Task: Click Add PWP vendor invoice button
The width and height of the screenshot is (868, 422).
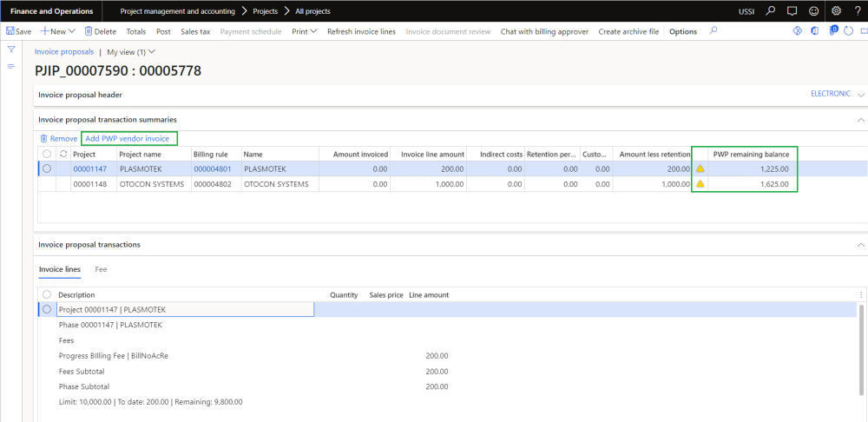Action: (128, 139)
